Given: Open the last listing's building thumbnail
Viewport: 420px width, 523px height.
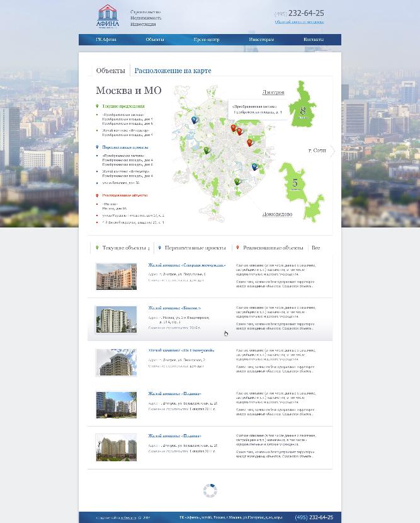Looking at the screenshot, I should coord(116,447).
